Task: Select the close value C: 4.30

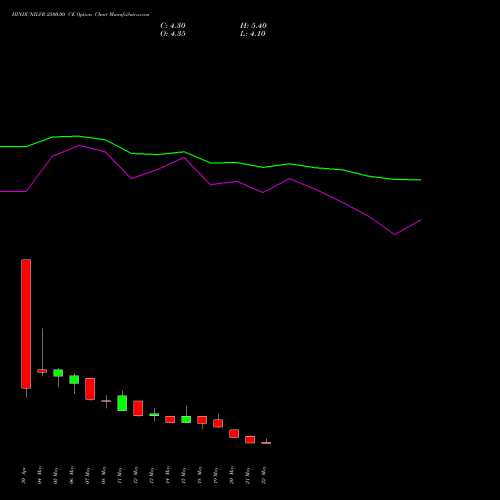Action: point(173,26)
